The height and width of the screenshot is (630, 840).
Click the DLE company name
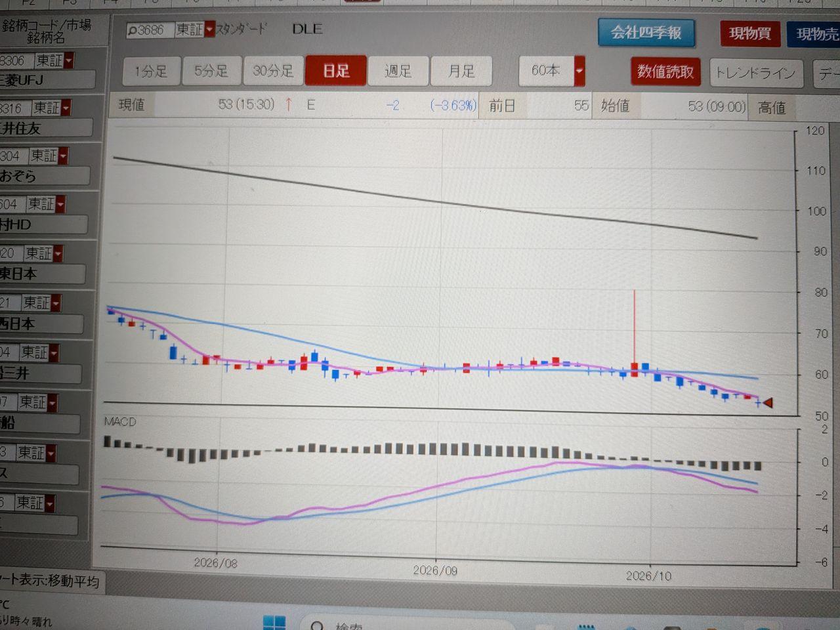click(307, 29)
